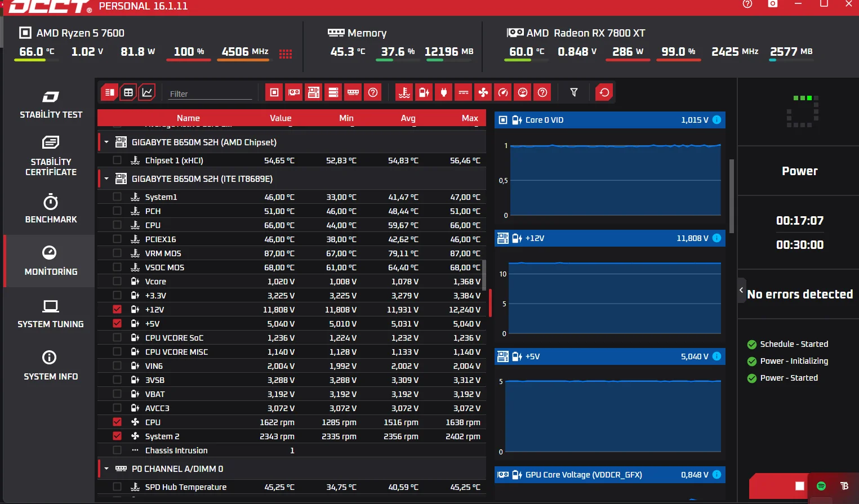Uncheck the +12V sensor checkbox
The width and height of the screenshot is (859, 504).
click(x=117, y=309)
